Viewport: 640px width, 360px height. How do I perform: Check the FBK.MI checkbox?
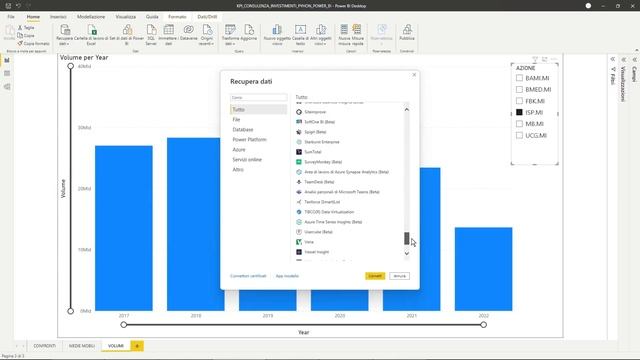[x=519, y=101]
